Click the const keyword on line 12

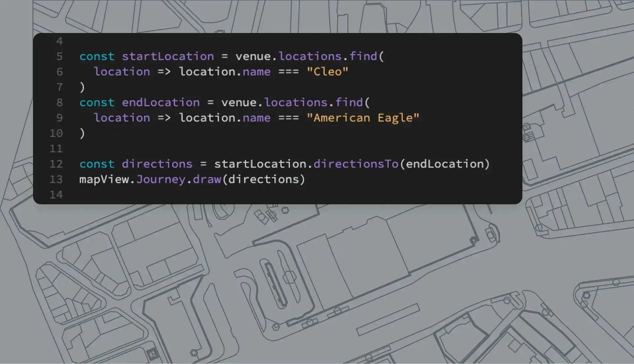pos(97,164)
